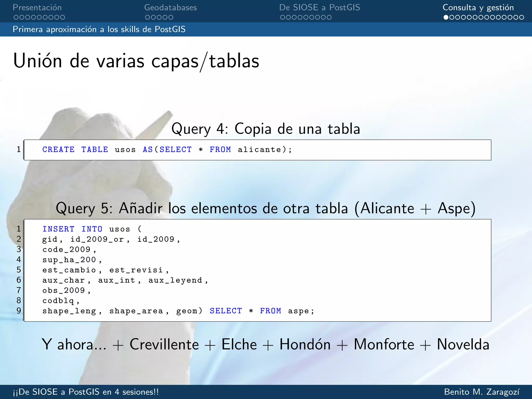The height and width of the screenshot is (399, 532).
Task: Click the est_revisi column name
Action: [136, 270]
